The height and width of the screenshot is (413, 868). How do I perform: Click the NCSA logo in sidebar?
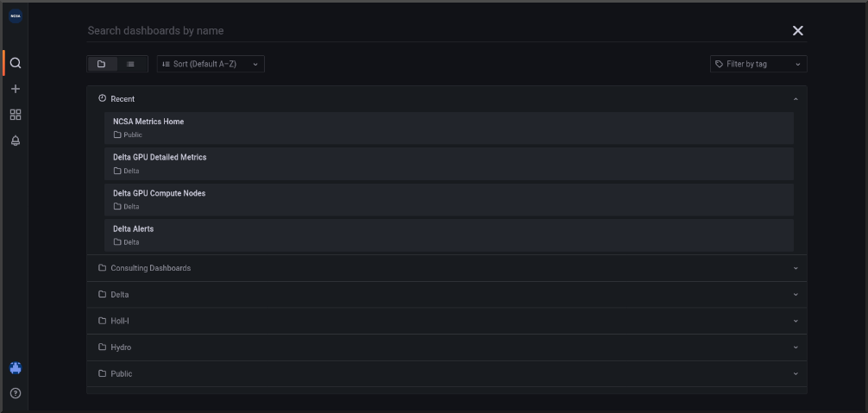[x=16, y=16]
